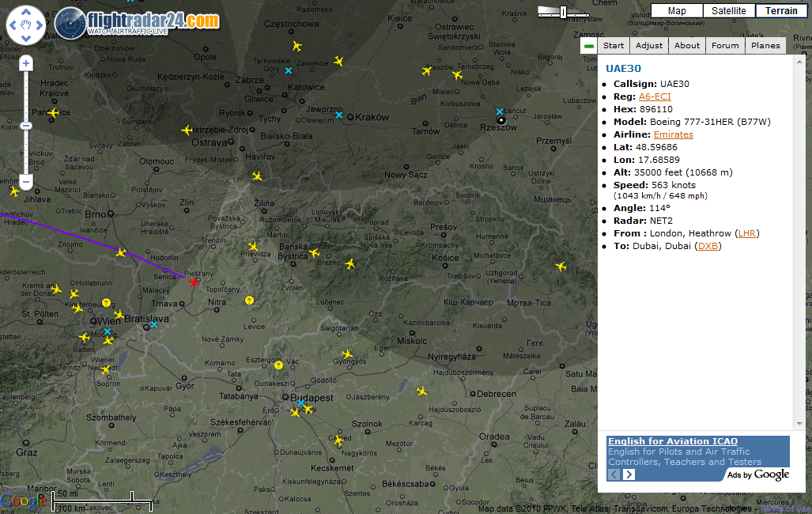The image size is (812, 514).
Task: Select the yellow plane near Brezno
Action: click(315, 253)
